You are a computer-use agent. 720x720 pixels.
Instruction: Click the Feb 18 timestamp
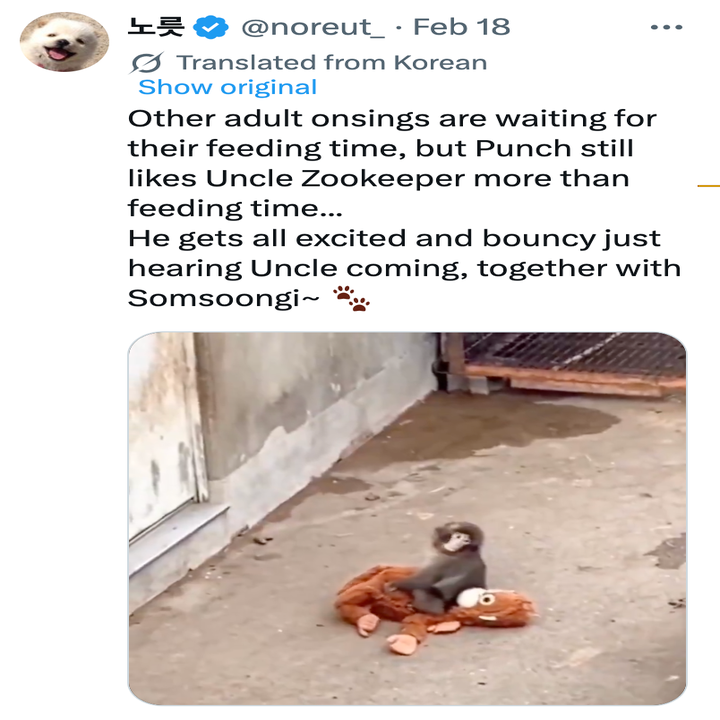(462, 27)
